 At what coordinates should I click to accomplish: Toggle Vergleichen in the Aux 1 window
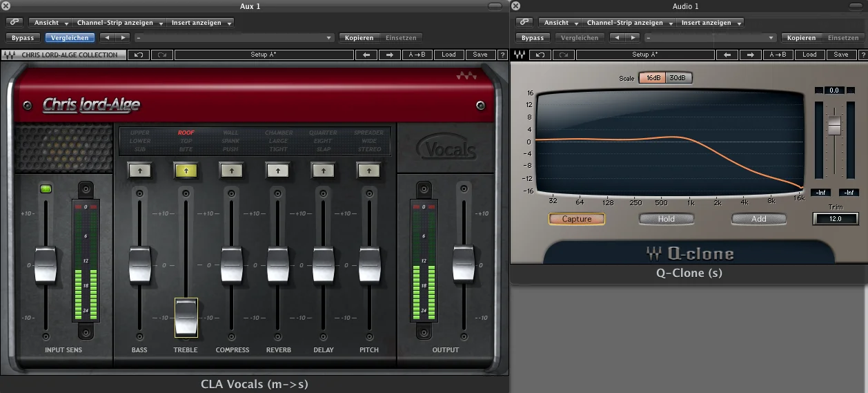click(x=70, y=38)
